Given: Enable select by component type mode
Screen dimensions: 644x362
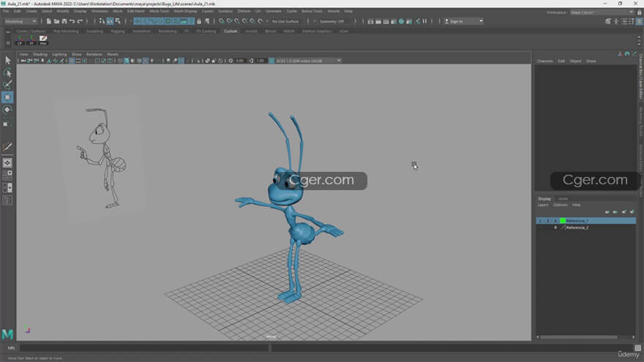Looking at the screenshot, I should 118,21.
